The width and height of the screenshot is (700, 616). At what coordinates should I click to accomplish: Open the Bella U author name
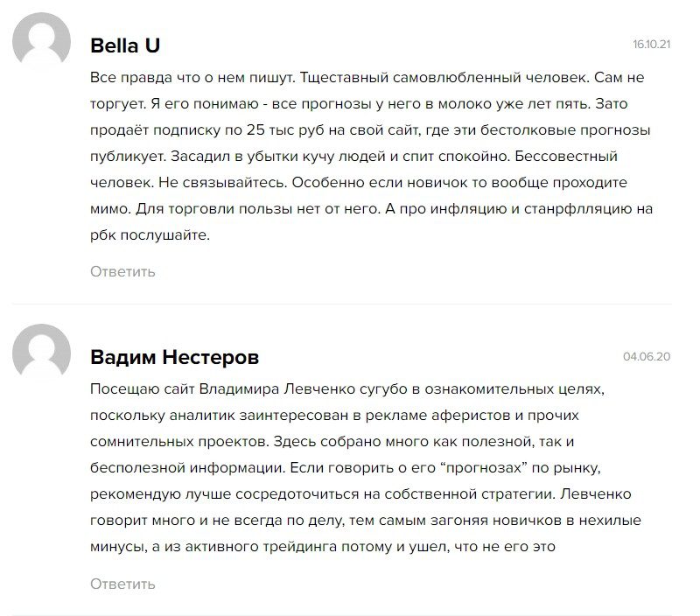point(125,45)
